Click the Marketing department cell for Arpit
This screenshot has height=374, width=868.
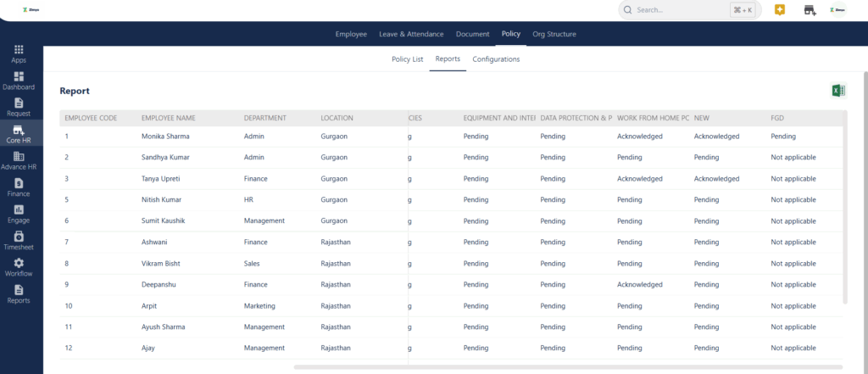point(259,306)
